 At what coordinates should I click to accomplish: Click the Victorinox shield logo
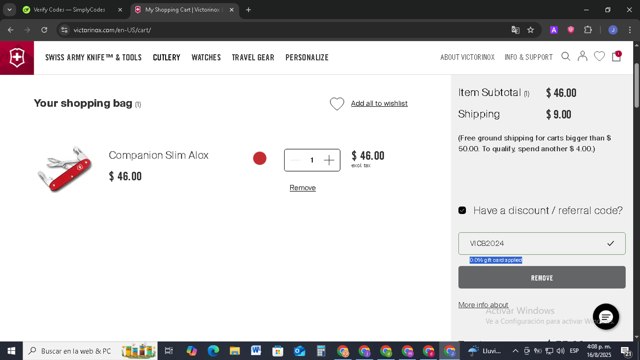[x=17, y=58]
